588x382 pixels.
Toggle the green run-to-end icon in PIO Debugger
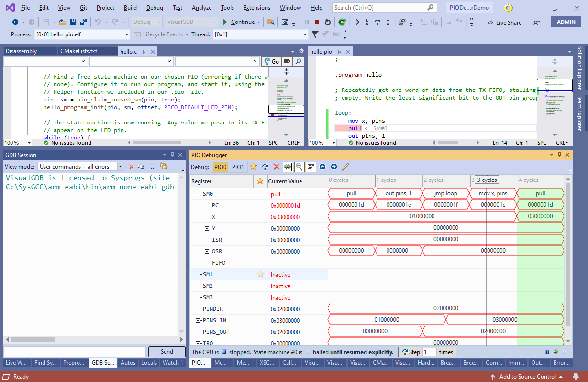(288, 167)
